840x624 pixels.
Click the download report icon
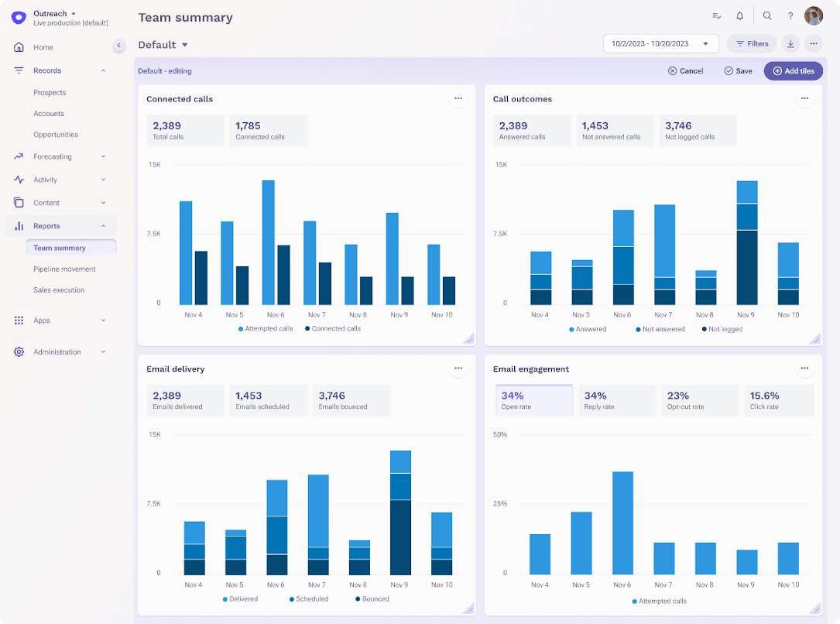tap(790, 43)
